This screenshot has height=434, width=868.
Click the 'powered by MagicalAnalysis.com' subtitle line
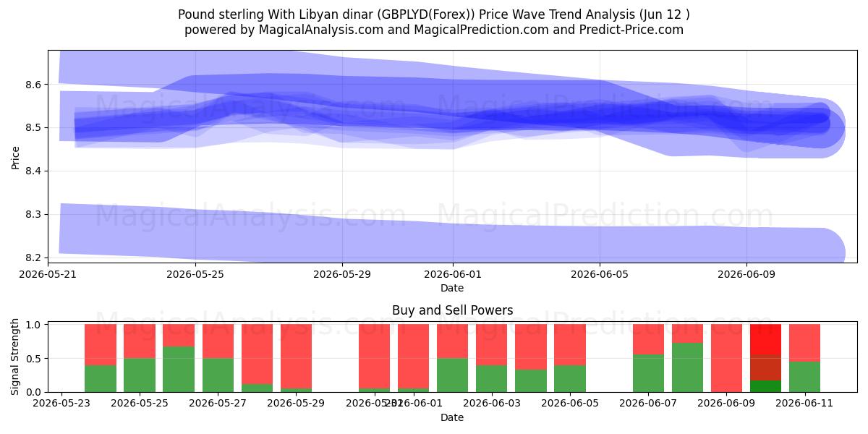pyautogui.click(x=434, y=30)
